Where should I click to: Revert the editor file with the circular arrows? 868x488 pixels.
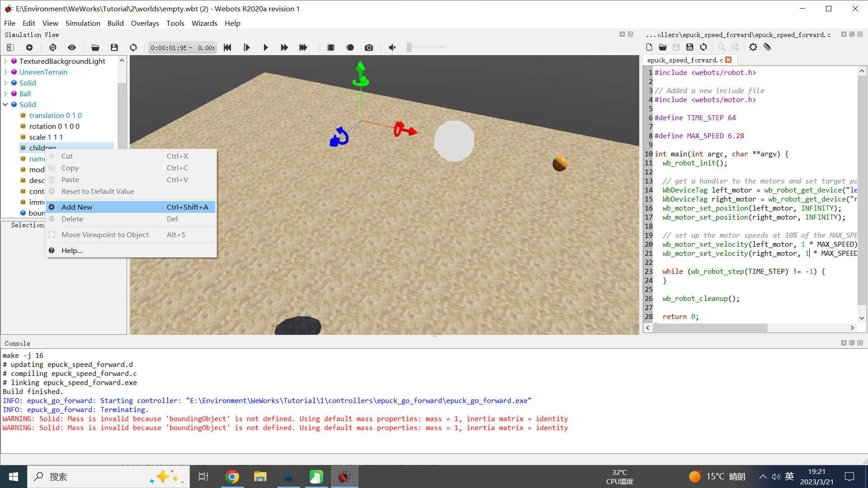703,47
